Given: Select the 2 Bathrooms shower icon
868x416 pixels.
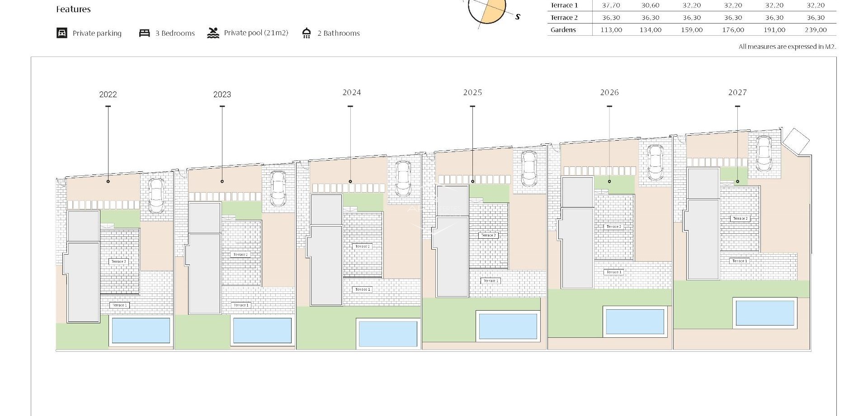Looking at the screenshot, I should coord(307,33).
